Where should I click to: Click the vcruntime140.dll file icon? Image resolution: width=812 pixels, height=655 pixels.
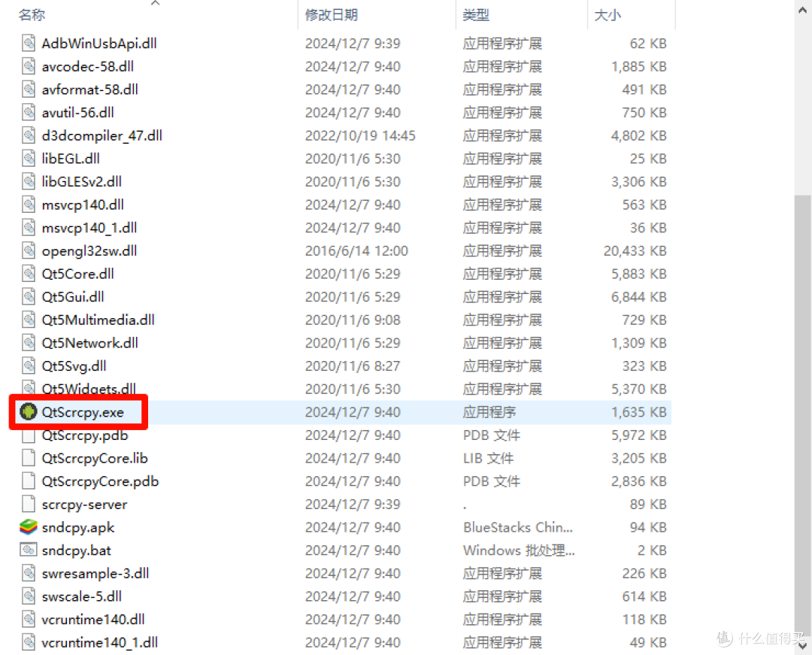pos(29,619)
